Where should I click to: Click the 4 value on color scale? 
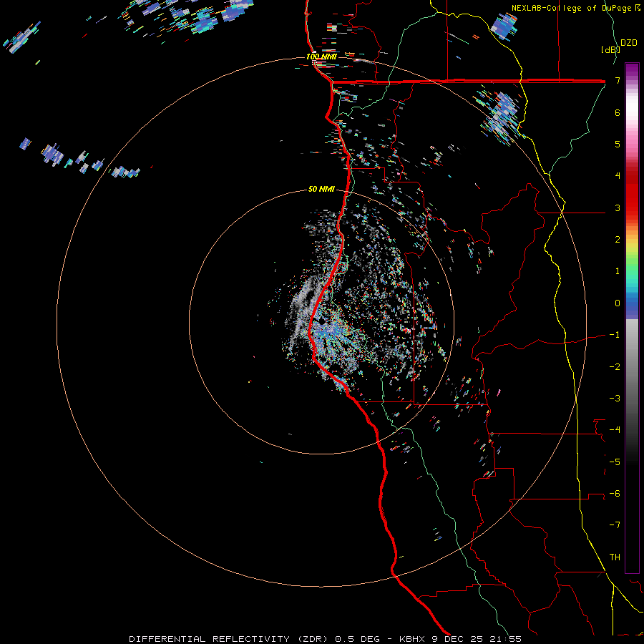point(618,176)
